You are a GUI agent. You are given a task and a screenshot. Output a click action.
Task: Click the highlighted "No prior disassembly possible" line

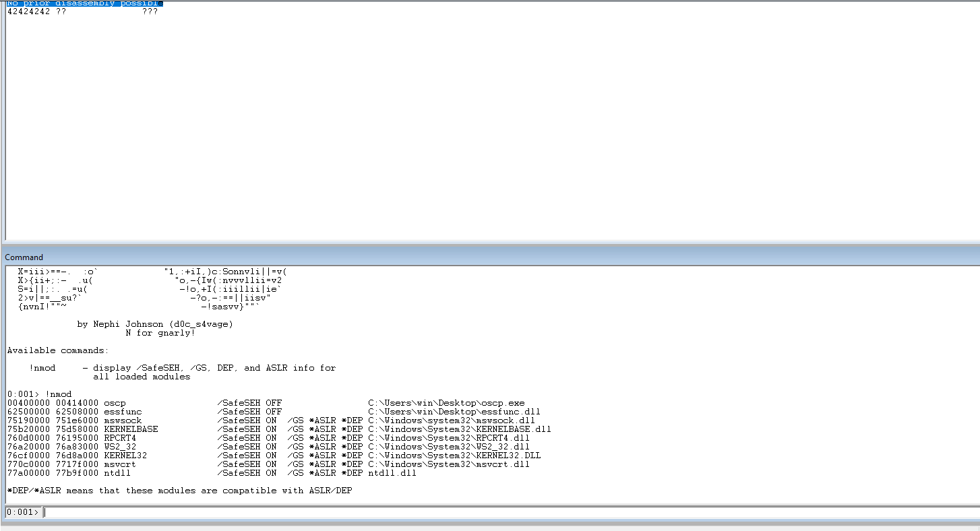(x=85, y=3)
